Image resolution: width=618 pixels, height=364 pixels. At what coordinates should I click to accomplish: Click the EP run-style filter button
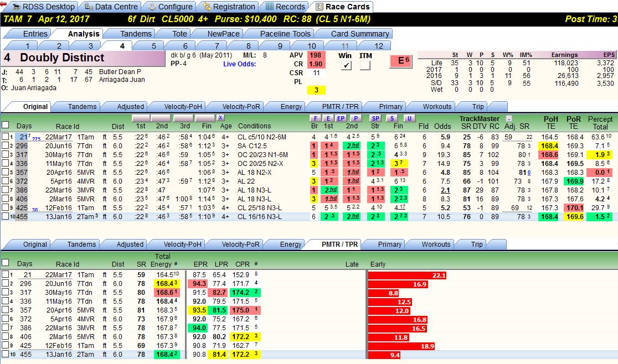coord(341,118)
